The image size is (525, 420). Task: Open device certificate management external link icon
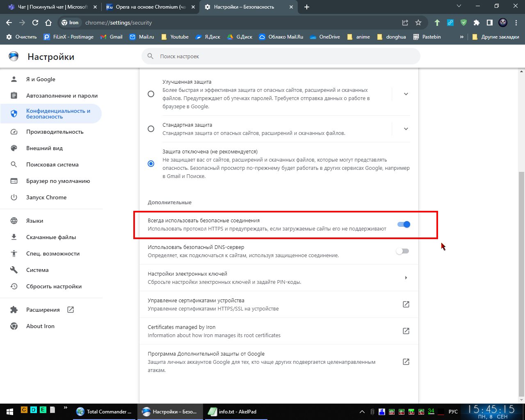tap(406, 304)
